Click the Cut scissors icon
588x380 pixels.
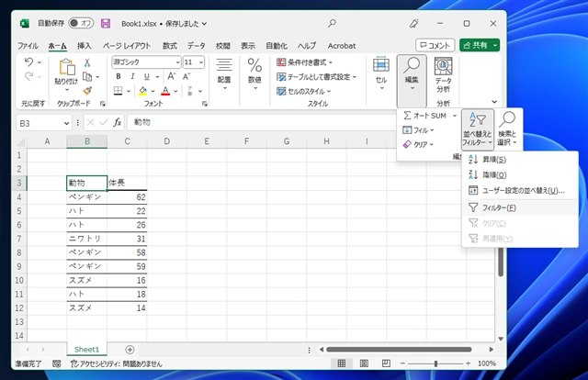coord(87,62)
